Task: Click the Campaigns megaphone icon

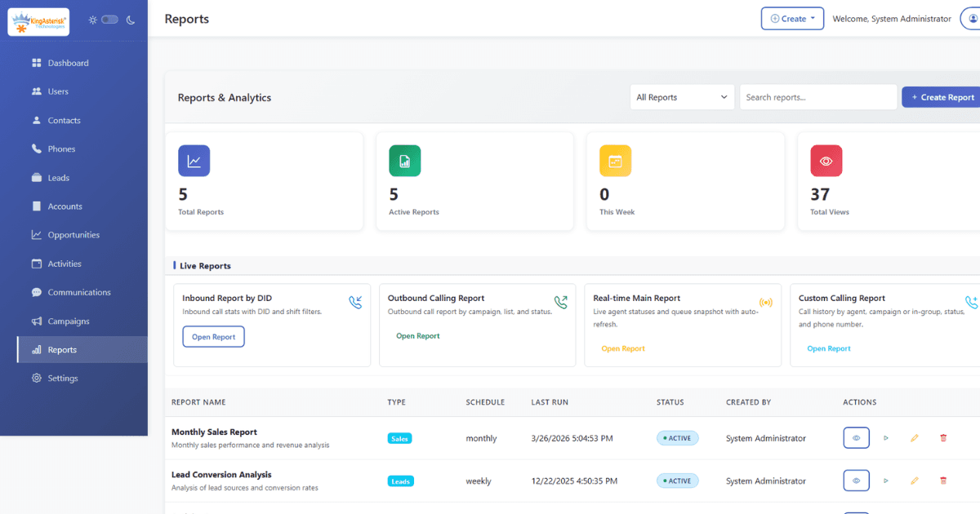Action: [x=36, y=321]
